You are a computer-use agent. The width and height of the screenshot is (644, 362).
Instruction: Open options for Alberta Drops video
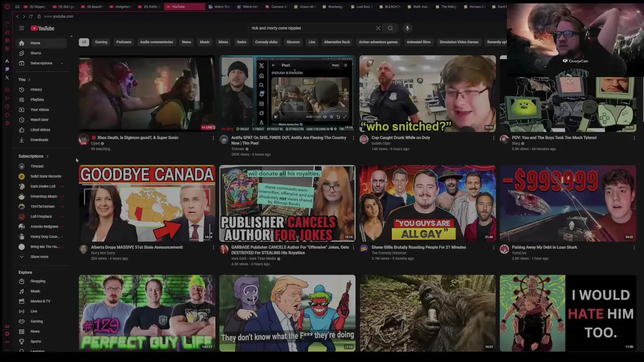pyautogui.click(x=213, y=247)
